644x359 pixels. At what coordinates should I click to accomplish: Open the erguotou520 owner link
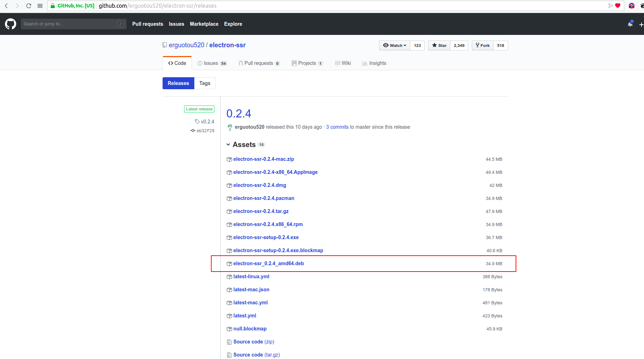[x=187, y=45]
